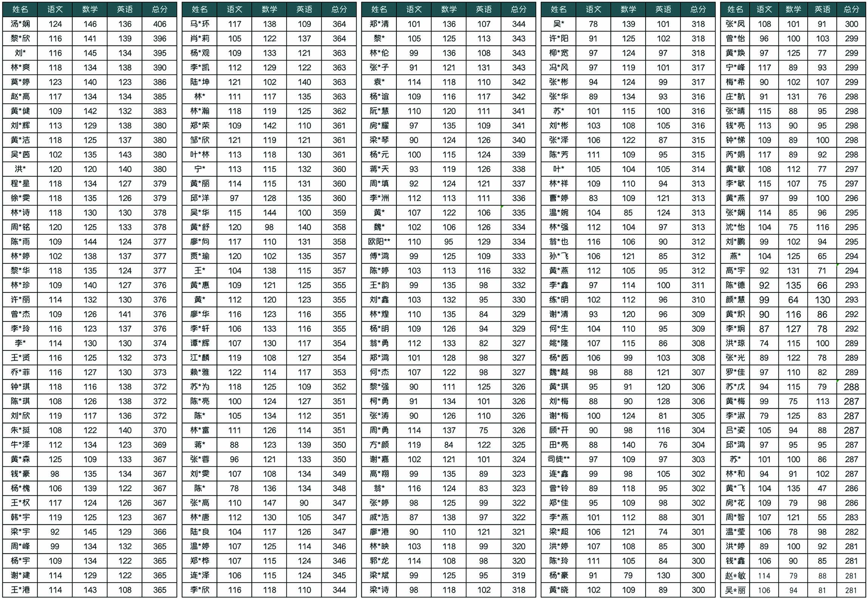This screenshot has width=868, height=598.
Task: Select 张*子's English score 131
Action: coord(484,68)
